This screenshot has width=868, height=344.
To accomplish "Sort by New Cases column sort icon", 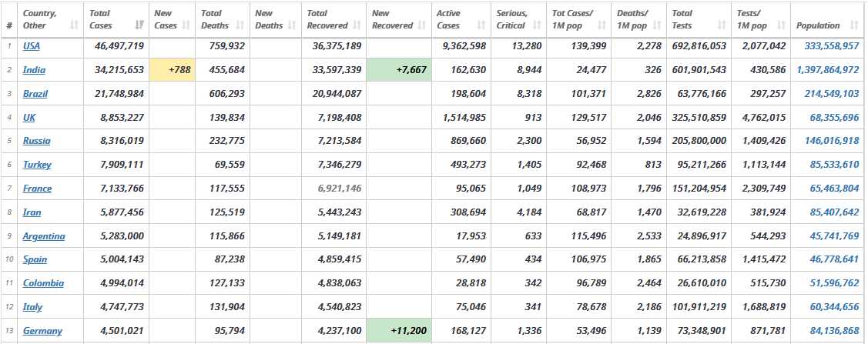I will 186,25.
